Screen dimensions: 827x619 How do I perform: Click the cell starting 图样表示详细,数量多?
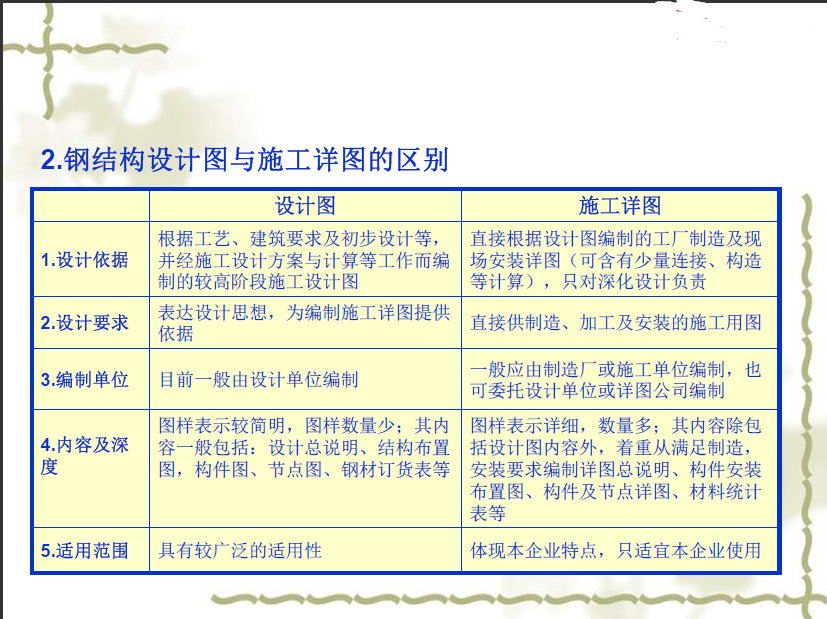coord(620,469)
